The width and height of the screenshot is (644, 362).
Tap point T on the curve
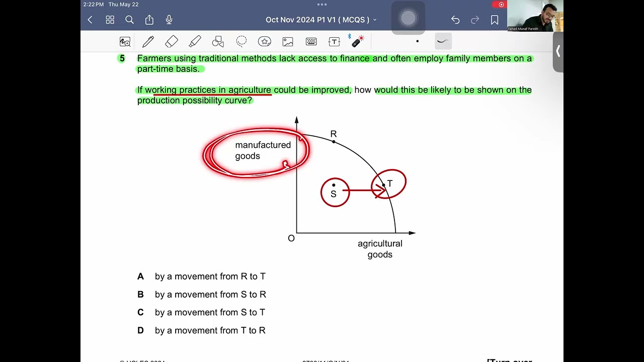click(x=384, y=185)
